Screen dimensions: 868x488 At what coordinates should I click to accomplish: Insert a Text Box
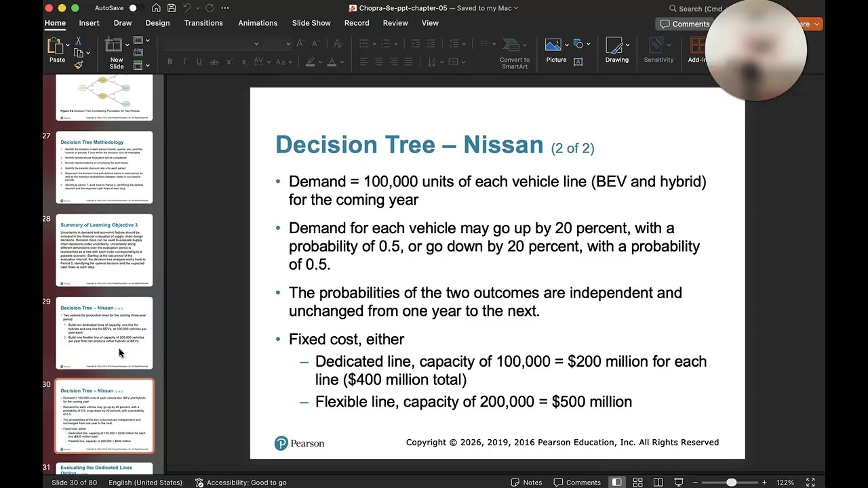[578, 61]
